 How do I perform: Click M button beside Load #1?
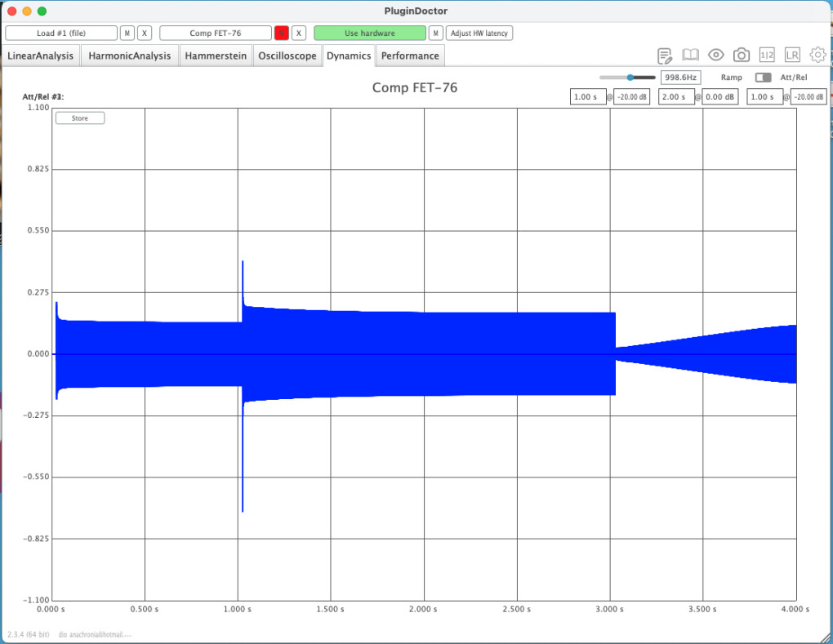click(x=127, y=33)
